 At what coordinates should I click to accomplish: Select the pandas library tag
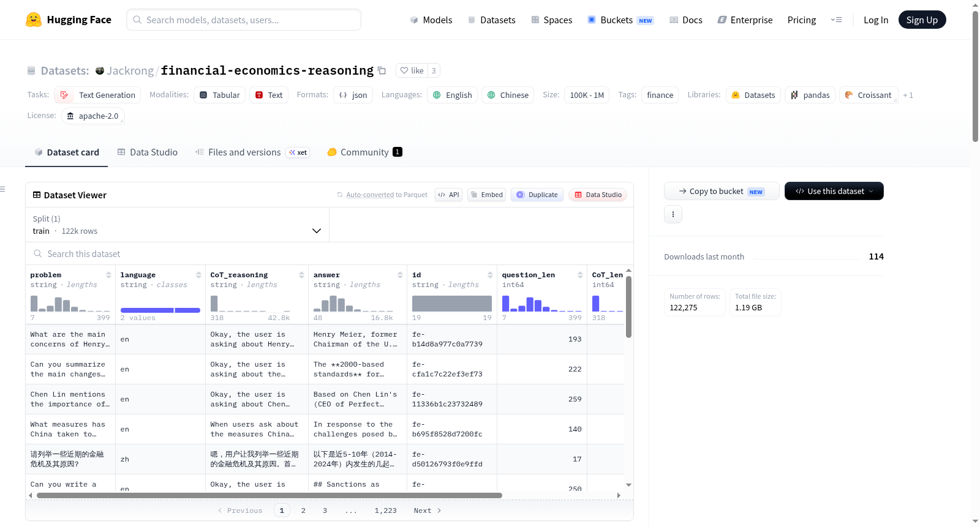click(810, 95)
